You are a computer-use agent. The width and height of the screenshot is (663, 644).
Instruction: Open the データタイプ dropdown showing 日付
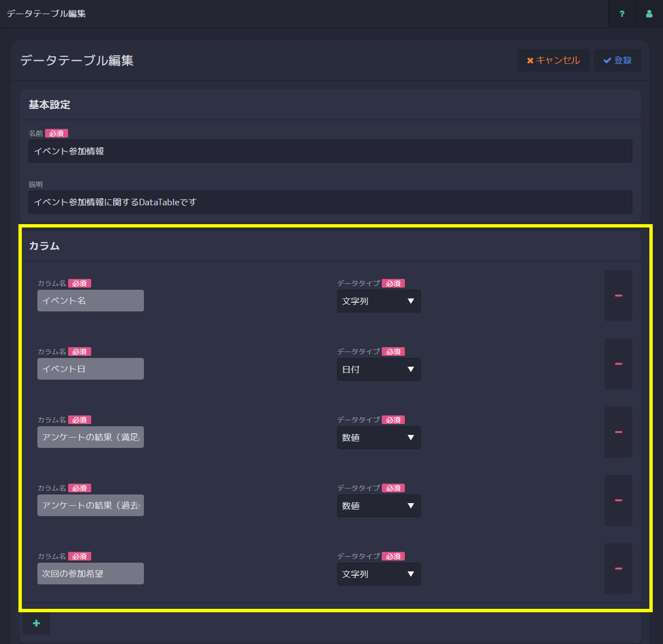tap(379, 369)
